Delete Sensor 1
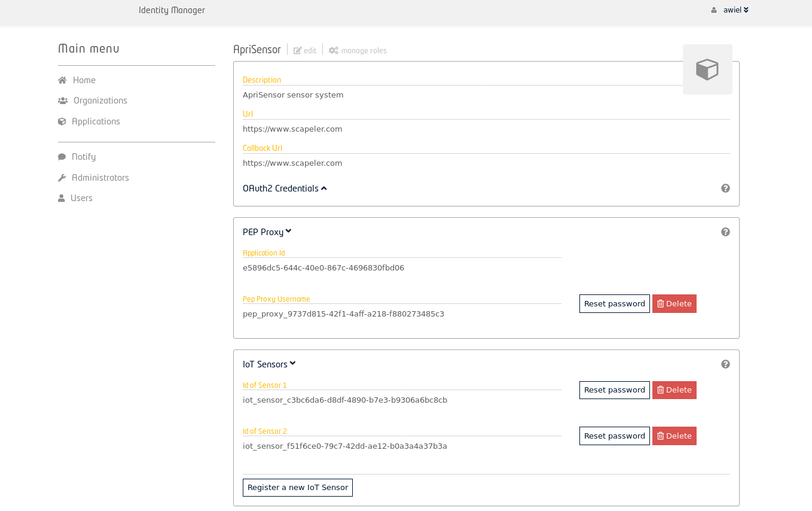The height and width of the screenshot is (511, 812). coord(674,390)
